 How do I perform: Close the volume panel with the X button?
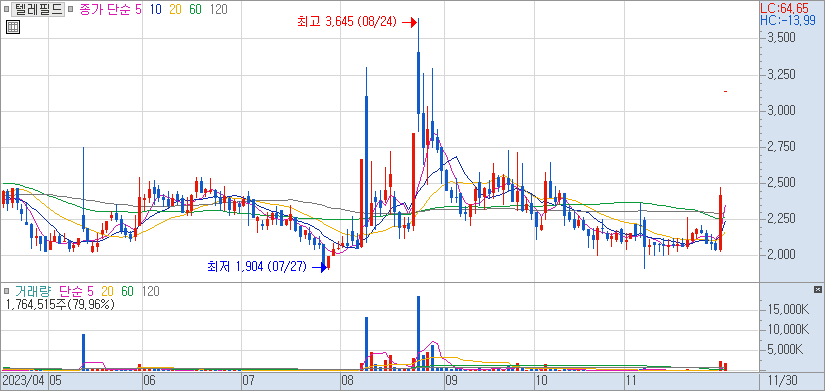pos(817,290)
